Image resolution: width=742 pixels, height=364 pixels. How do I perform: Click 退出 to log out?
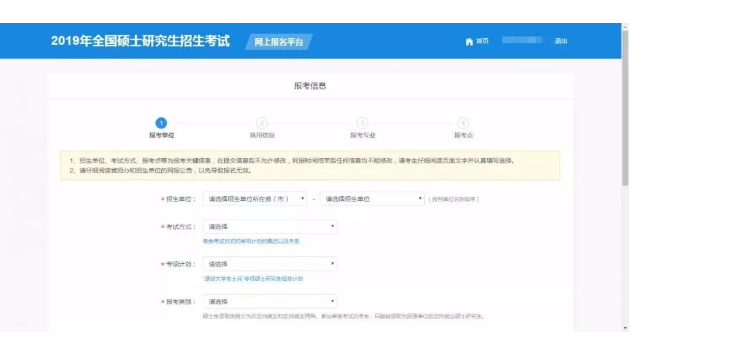pos(561,41)
